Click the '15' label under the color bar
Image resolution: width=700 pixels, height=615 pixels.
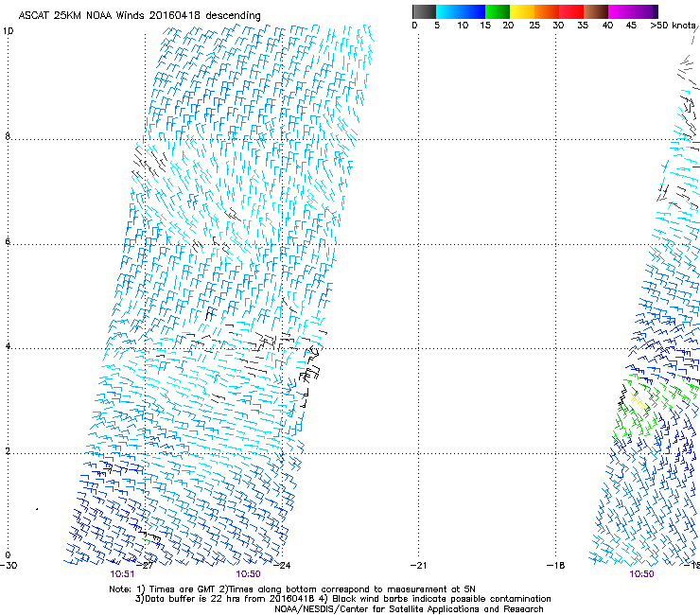click(x=485, y=25)
